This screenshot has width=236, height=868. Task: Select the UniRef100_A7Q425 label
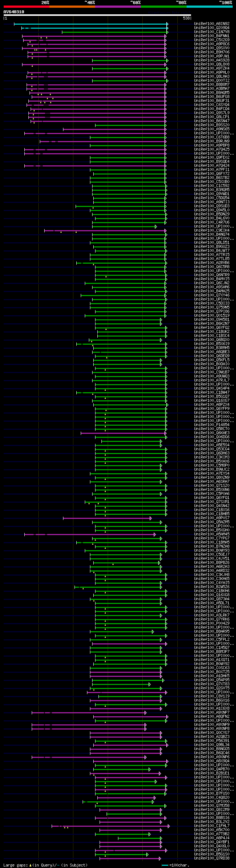coord(212,150)
